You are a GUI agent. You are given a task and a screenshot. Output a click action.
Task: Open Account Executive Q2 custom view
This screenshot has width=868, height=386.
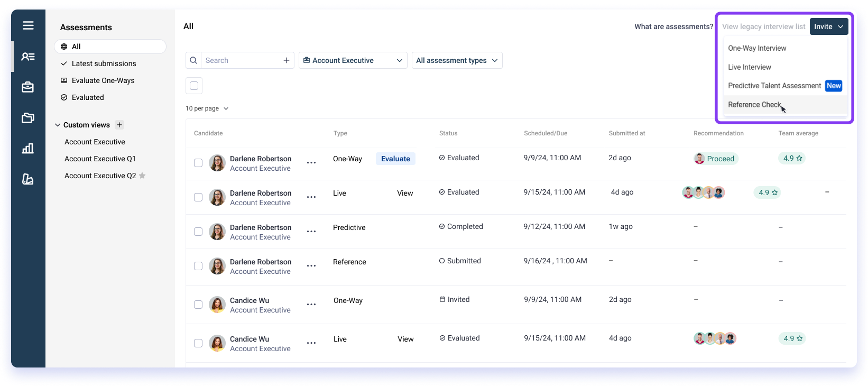click(100, 176)
